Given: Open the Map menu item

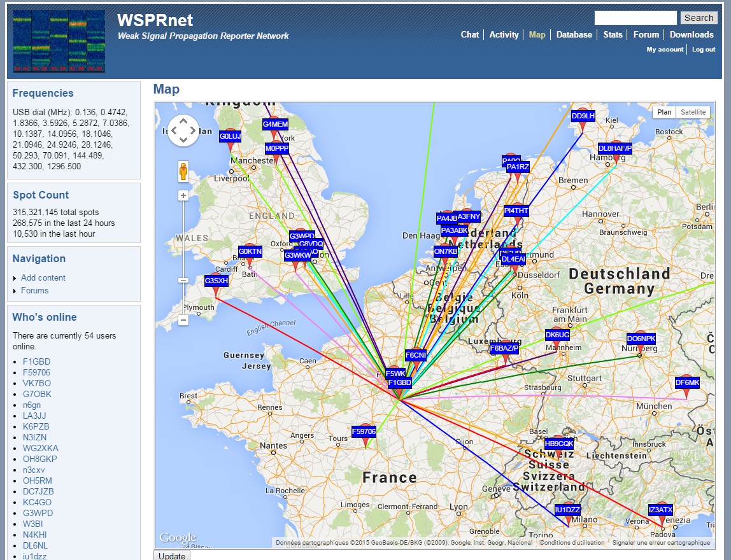Looking at the screenshot, I should [537, 34].
